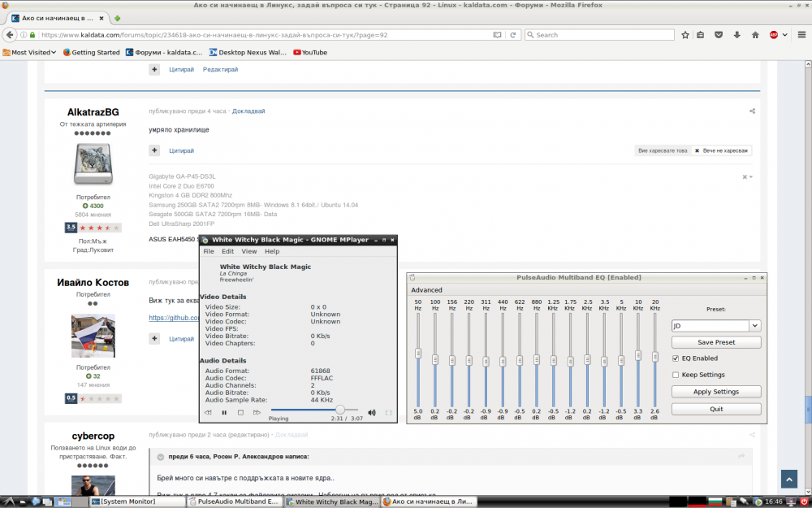Click the share icon on AlkatrazBG's post
This screenshot has width=812, height=508.
coord(752,111)
